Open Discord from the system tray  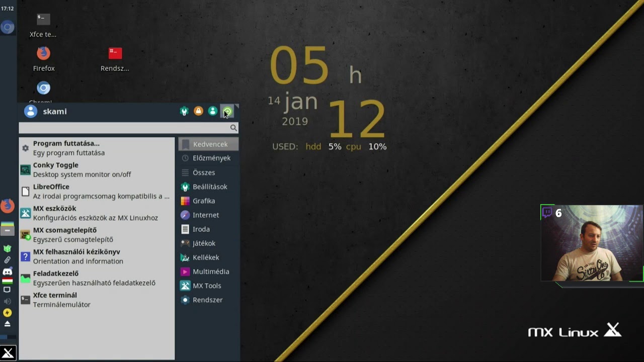(x=7, y=271)
